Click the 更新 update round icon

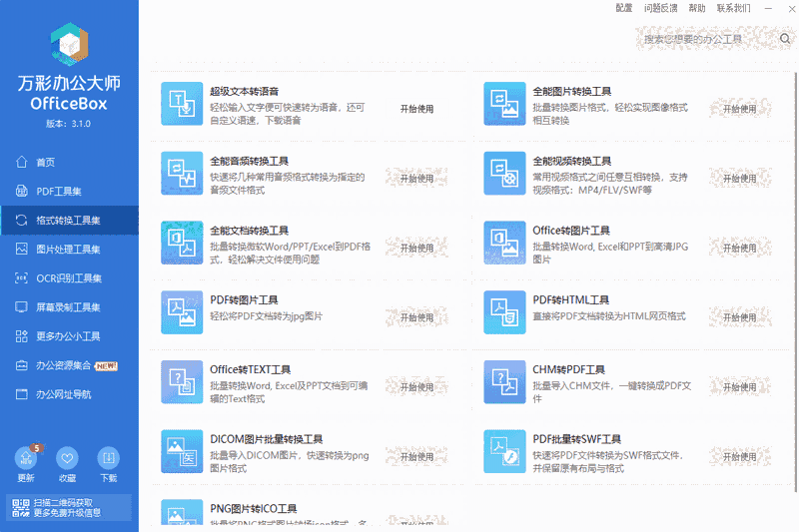click(x=26, y=458)
